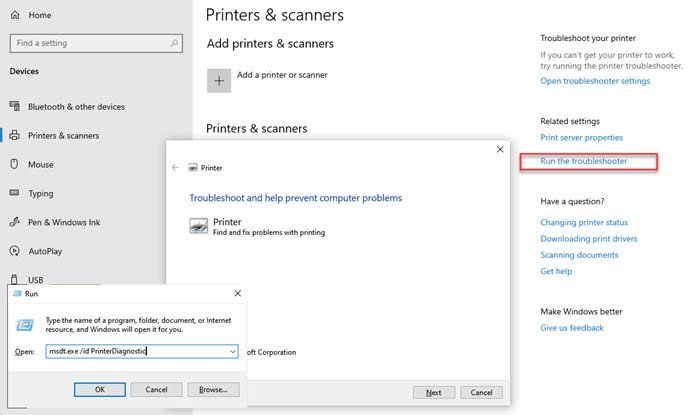Open the USB settings page
This screenshot has height=415, width=699.
click(x=36, y=280)
